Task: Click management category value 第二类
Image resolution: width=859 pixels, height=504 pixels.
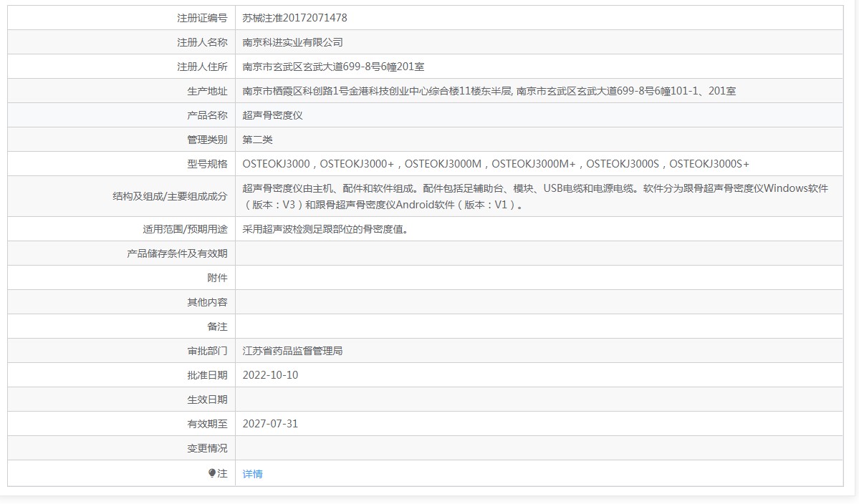Action: 257,140
